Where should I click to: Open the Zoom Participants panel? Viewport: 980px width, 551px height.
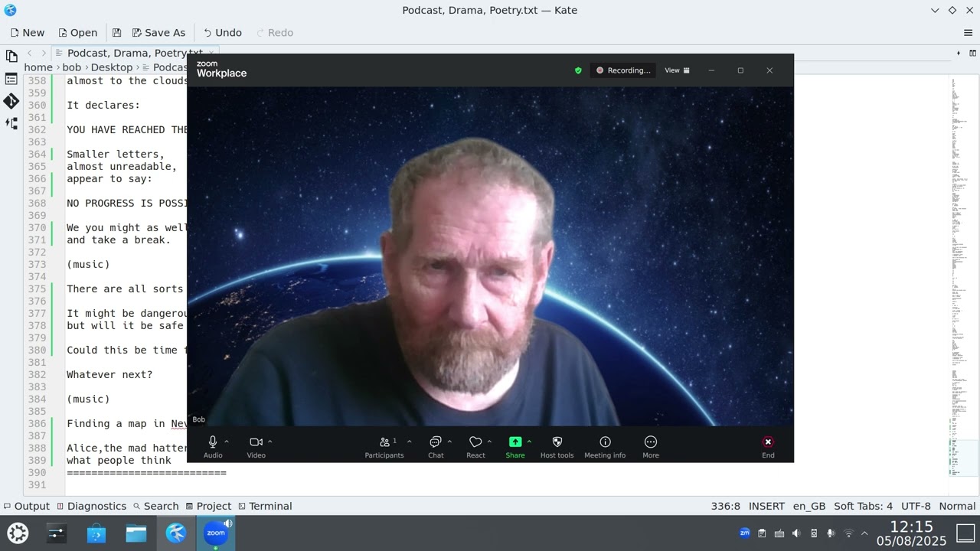coord(384,446)
